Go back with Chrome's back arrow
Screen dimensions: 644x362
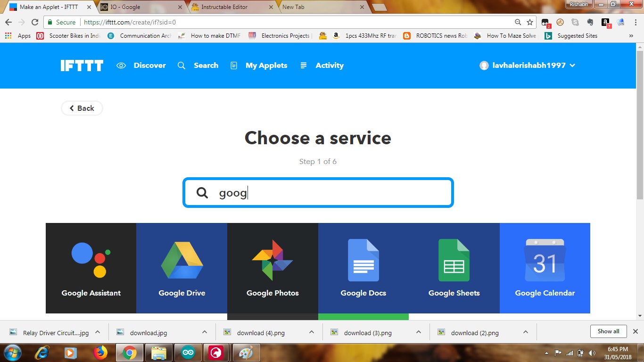click(8, 22)
